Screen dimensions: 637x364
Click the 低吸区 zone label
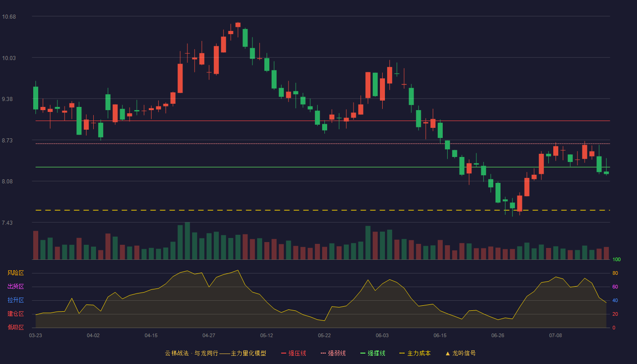tap(15, 327)
